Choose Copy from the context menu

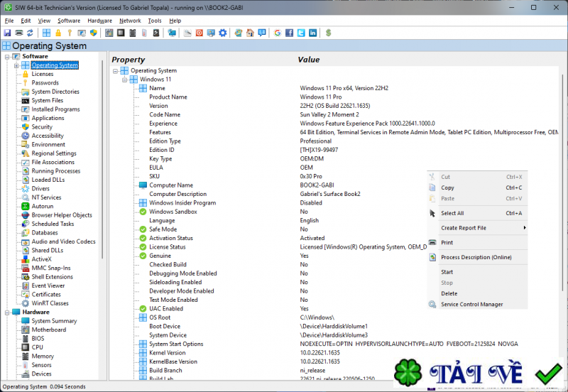[447, 188]
